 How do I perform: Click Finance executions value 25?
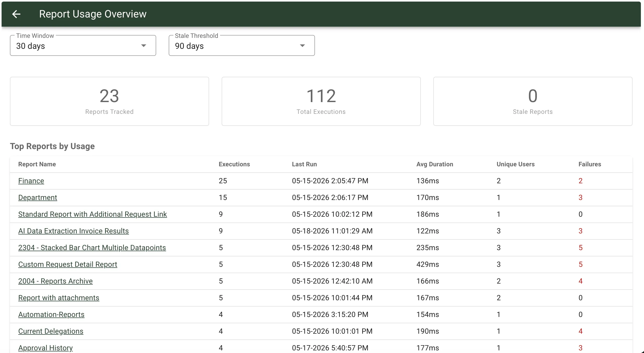coord(223,181)
